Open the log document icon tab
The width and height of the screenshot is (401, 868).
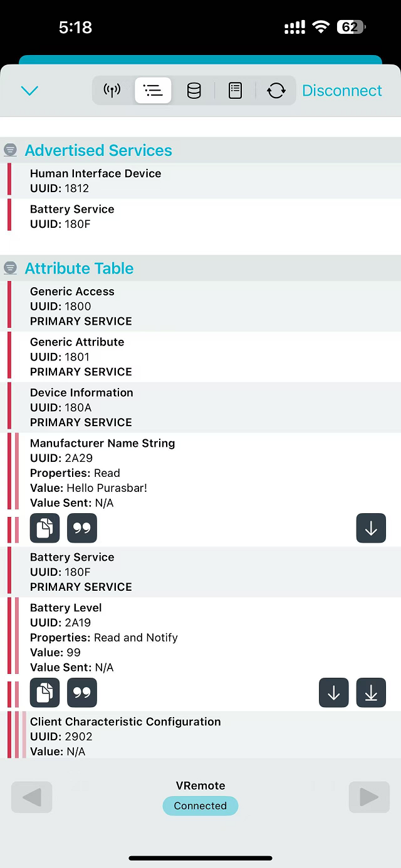(235, 91)
